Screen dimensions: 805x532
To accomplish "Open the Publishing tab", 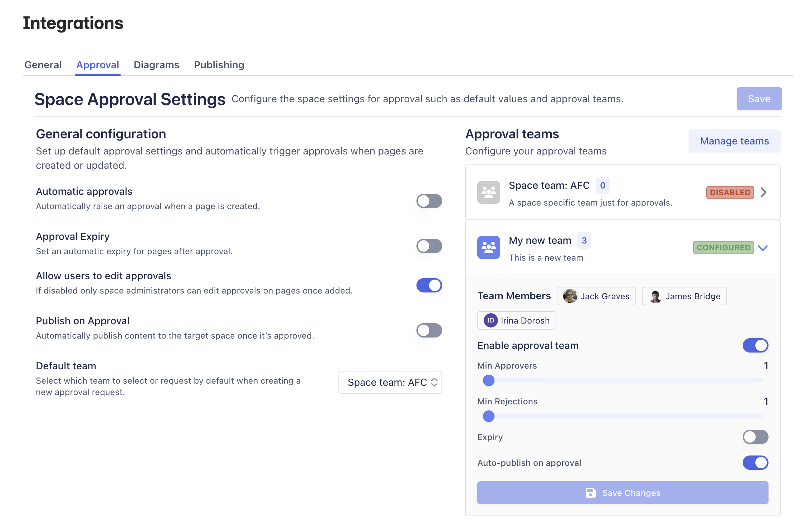I will [x=219, y=65].
